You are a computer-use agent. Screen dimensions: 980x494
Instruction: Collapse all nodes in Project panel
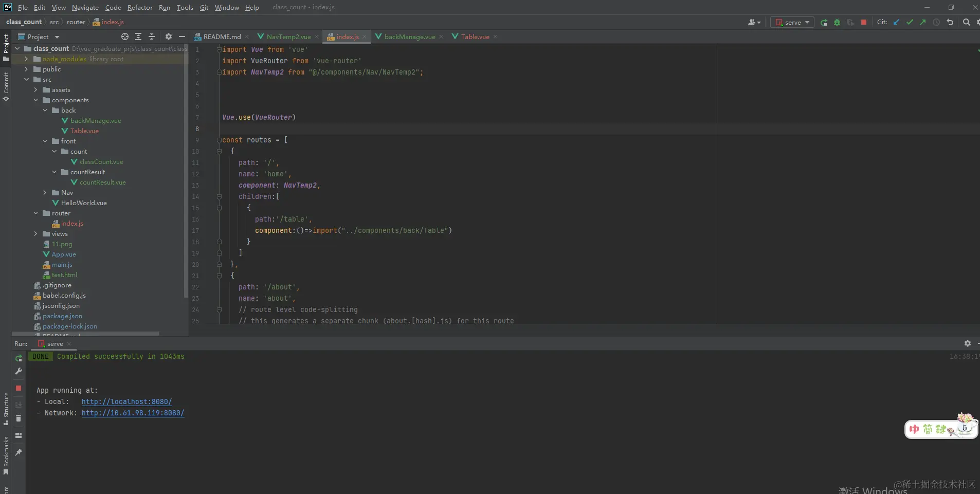pos(152,37)
